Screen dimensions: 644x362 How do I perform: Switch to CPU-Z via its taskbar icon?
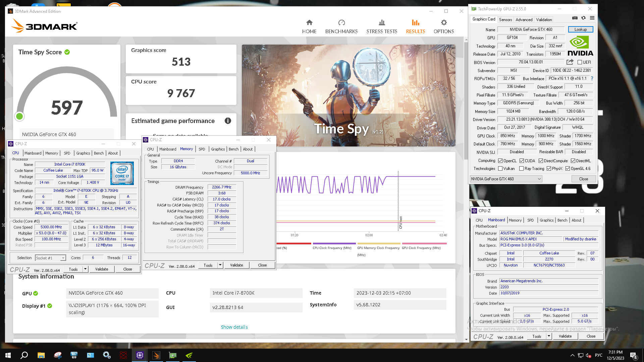[140, 355]
